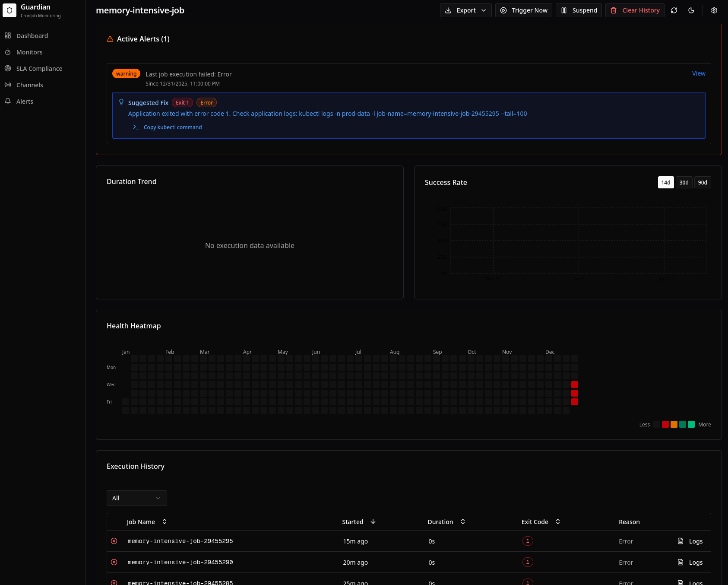
Task: Click the Alerts bell icon
Action: click(x=8, y=101)
